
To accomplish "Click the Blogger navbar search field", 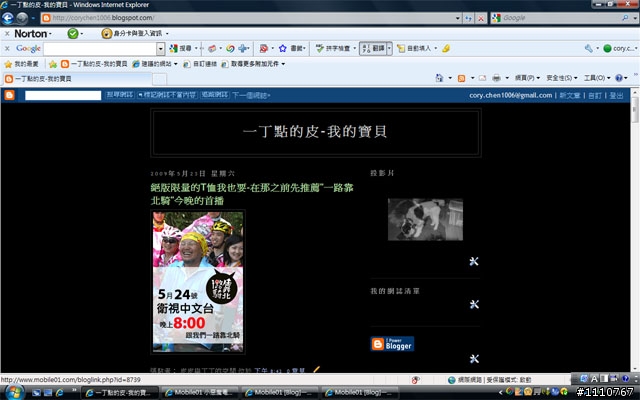I will tap(63, 95).
